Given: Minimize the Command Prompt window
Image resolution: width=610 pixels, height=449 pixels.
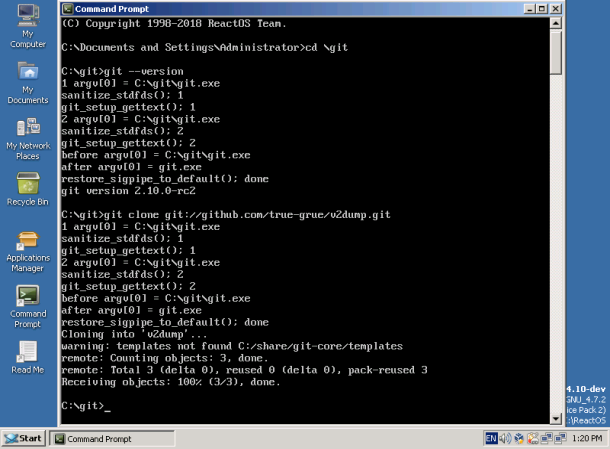Looking at the screenshot, I should (x=529, y=9).
